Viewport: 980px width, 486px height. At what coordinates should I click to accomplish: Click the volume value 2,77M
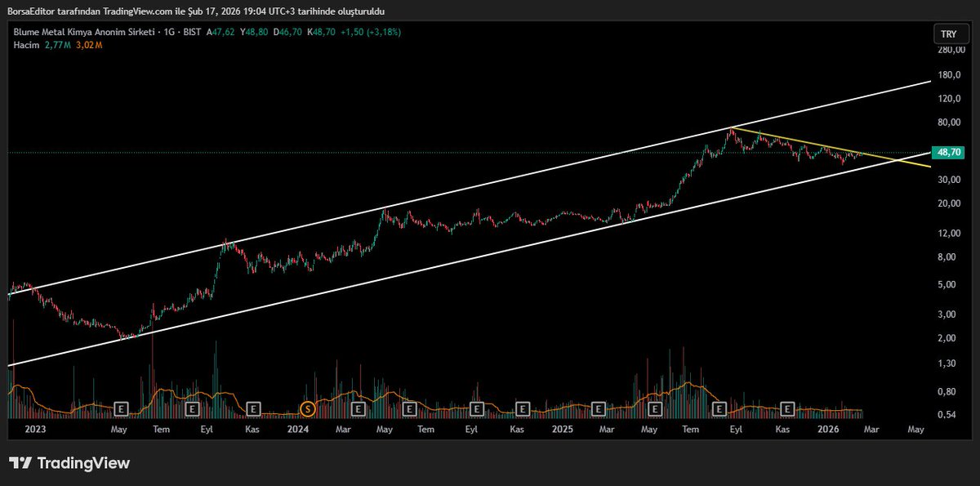(x=56, y=44)
